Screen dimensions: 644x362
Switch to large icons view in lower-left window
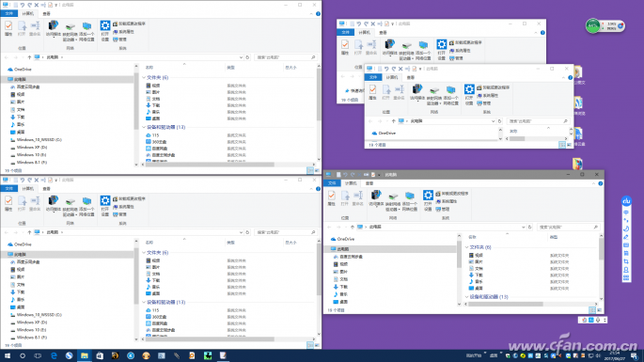coord(317,345)
